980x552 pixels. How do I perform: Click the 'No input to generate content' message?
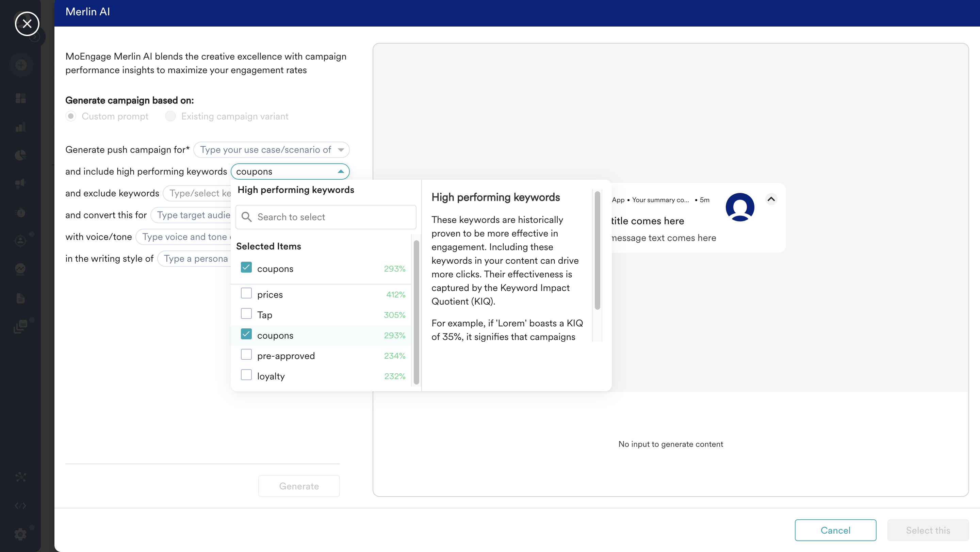click(x=671, y=444)
